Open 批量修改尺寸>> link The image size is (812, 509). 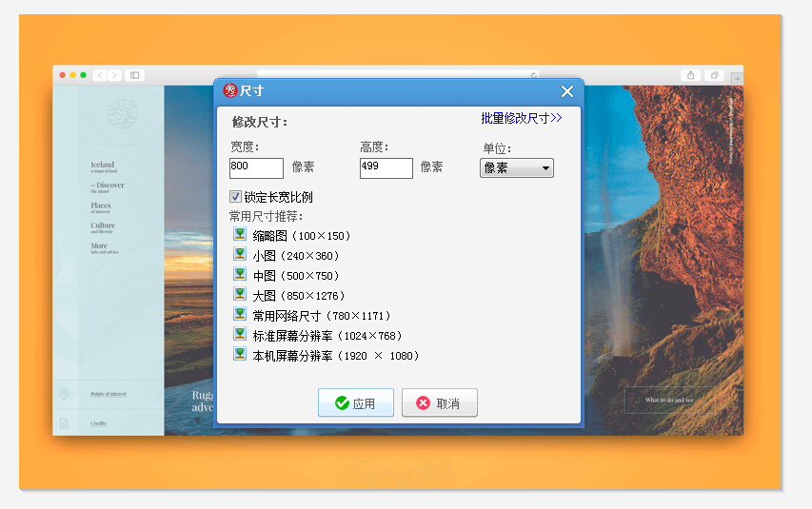pyautogui.click(x=522, y=118)
